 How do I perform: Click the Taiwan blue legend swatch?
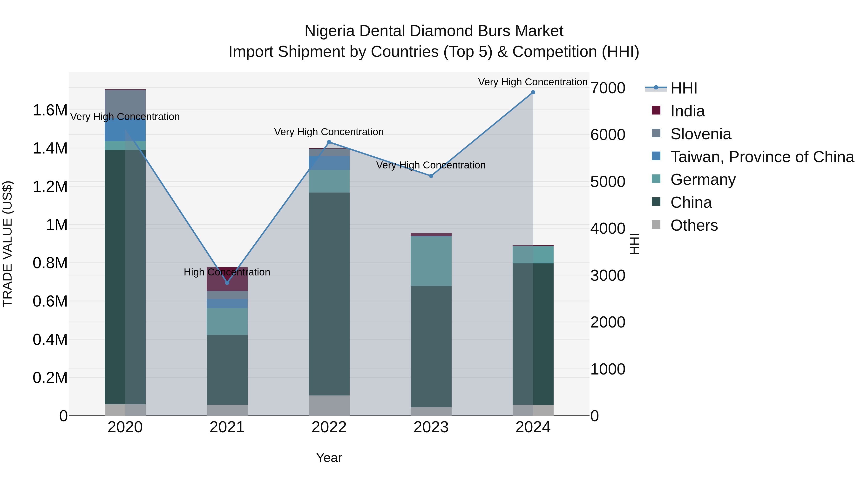click(x=656, y=156)
